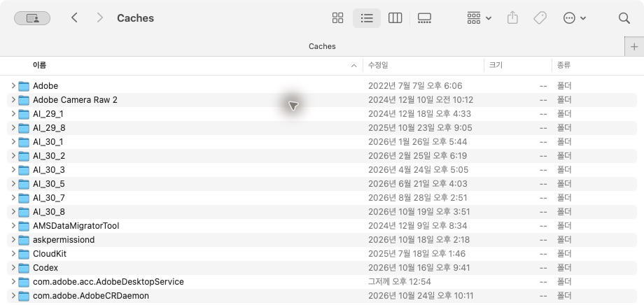The height and width of the screenshot is (305, 644).
Task: Go back to the previous folder
Action: coord(74,17)
